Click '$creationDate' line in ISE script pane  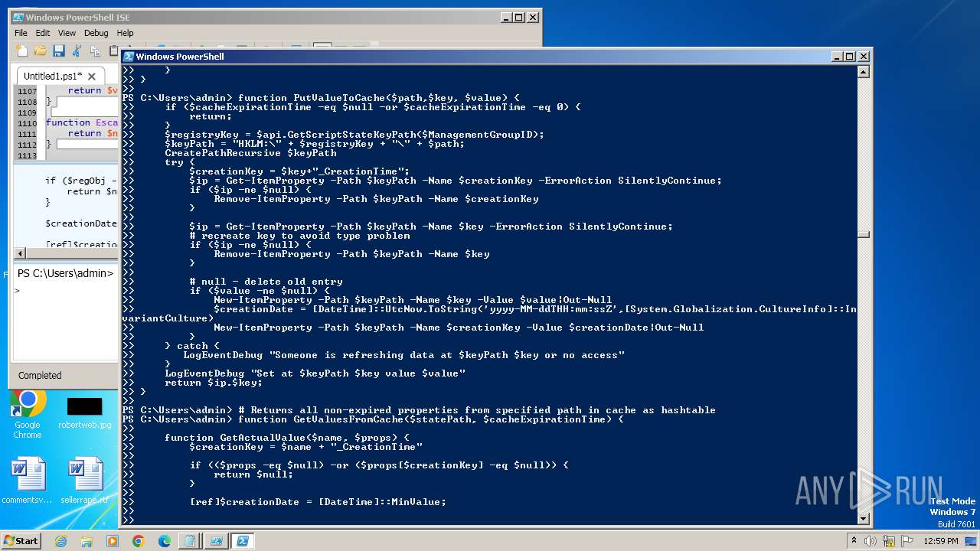(x=81, y=223)
